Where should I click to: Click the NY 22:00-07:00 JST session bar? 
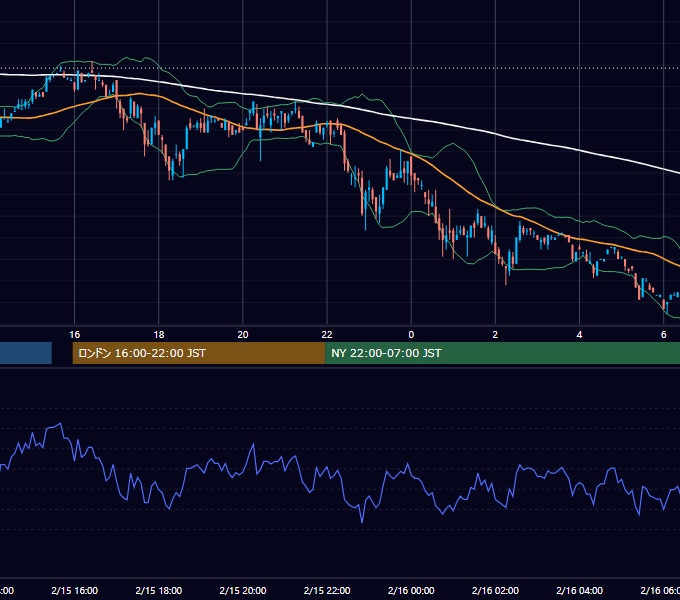pos(502,353)
